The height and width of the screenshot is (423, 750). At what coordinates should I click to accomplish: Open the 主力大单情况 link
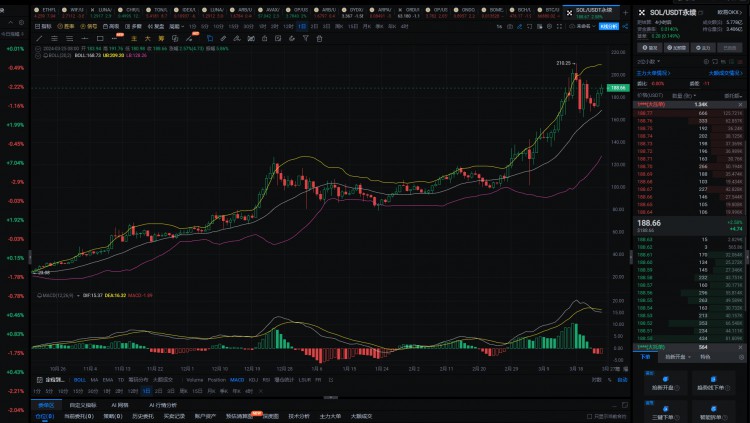(653, 73)
